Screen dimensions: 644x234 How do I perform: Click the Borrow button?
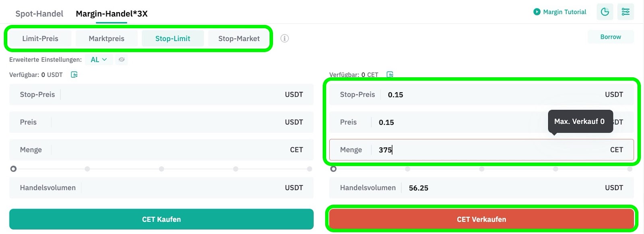pos(611,37)
